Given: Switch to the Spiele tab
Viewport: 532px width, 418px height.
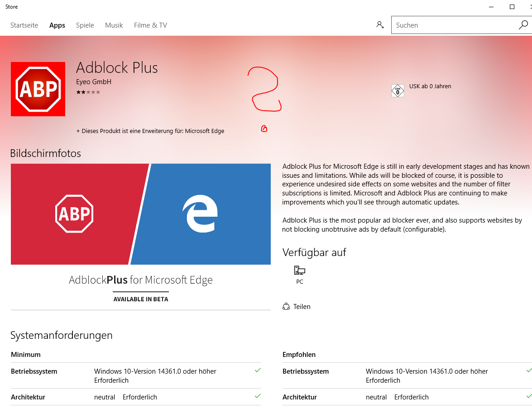Looking at the screenshot, I should [85, 25].
